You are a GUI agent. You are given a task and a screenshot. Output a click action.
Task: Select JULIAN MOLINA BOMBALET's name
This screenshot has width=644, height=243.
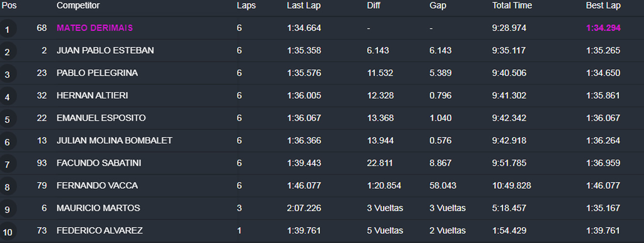(x=114, y=141)
